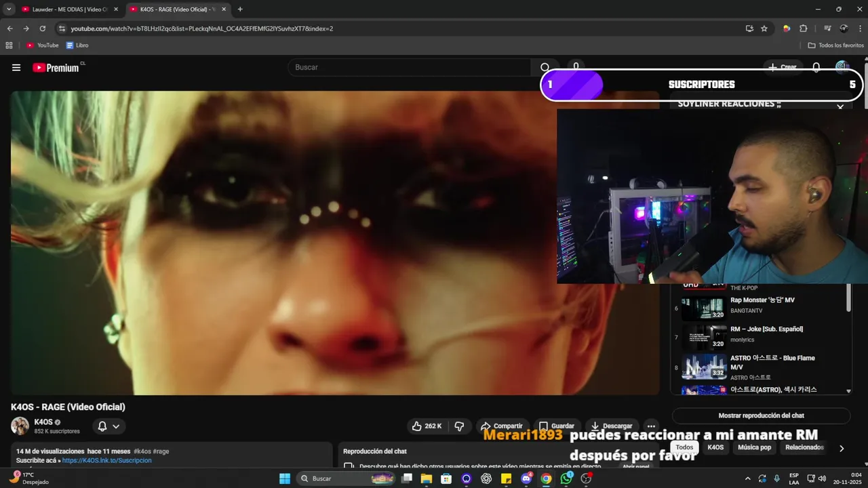The height and width of the screenshot is (488, 868).
Task: Like the video with 262 K likes
Action: 427,426
